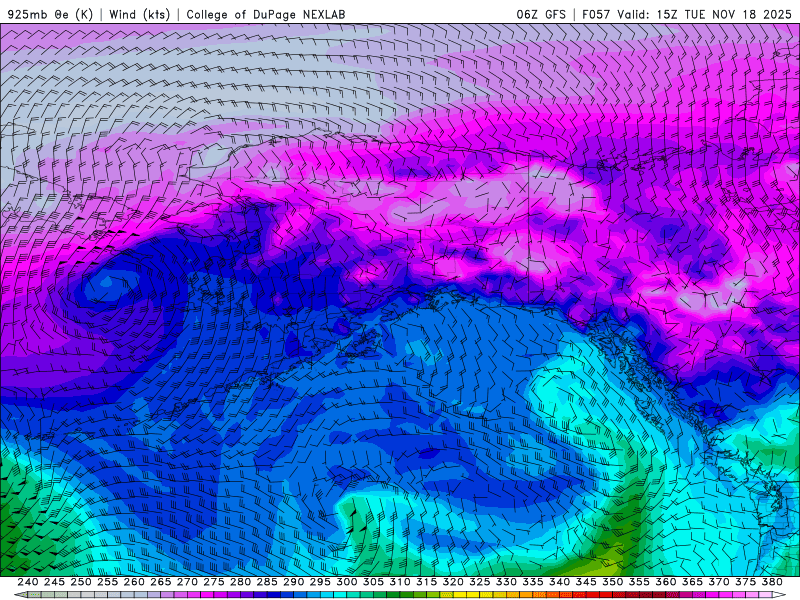This screenshot has width=800, height=600.
Task: Click the 240 colorbar label
Action: coord(28,582)
